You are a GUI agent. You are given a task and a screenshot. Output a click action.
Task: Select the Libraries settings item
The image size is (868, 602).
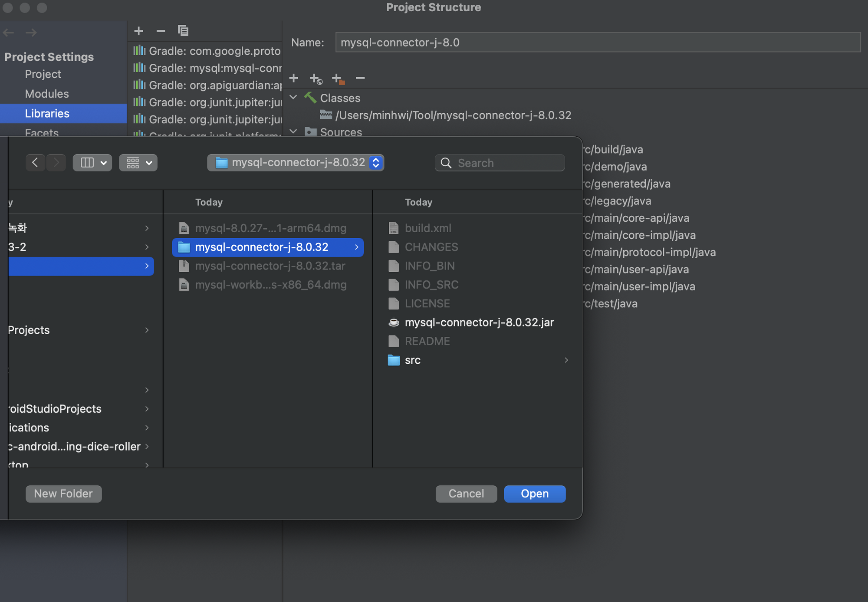pyautogui.click(x=63, y=113)
